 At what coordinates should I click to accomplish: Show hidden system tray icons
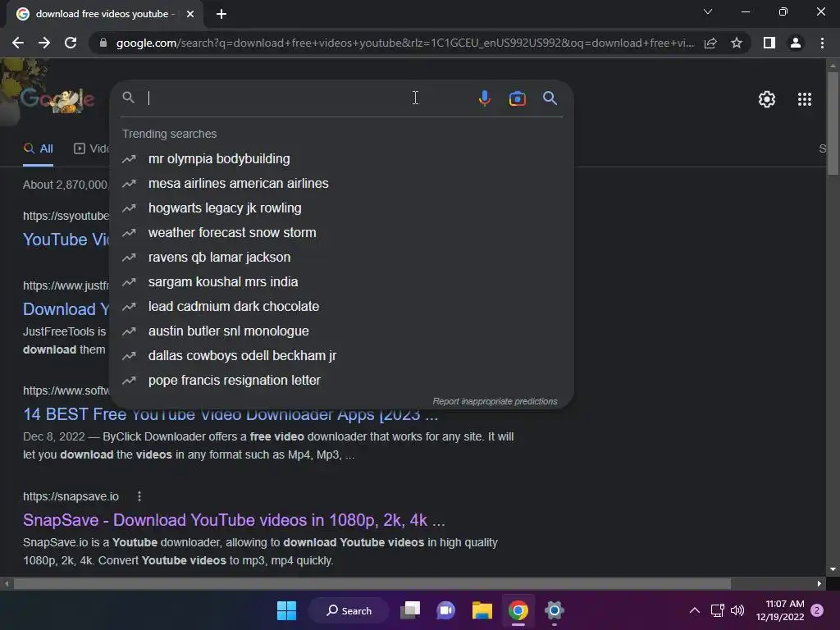[x=694, y=610]
